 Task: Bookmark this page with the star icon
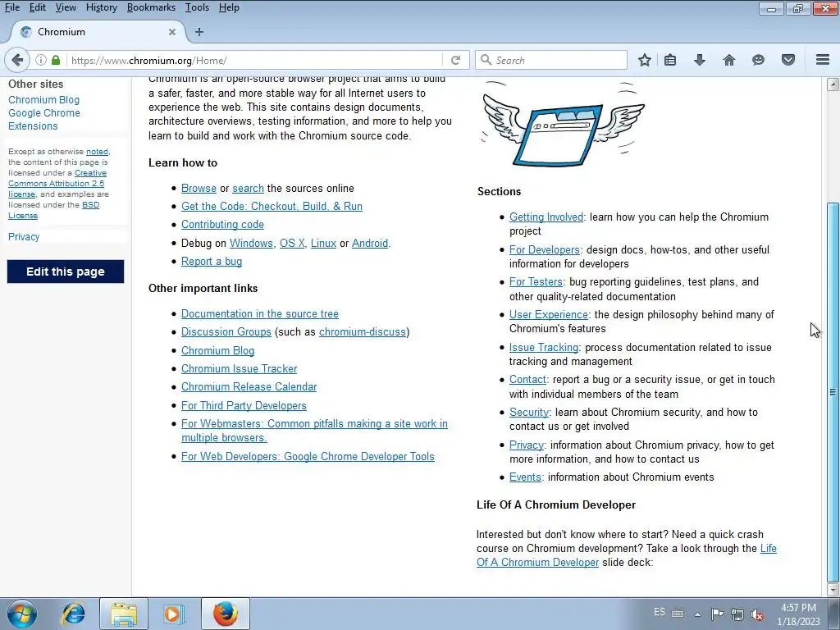pos(645,60)
